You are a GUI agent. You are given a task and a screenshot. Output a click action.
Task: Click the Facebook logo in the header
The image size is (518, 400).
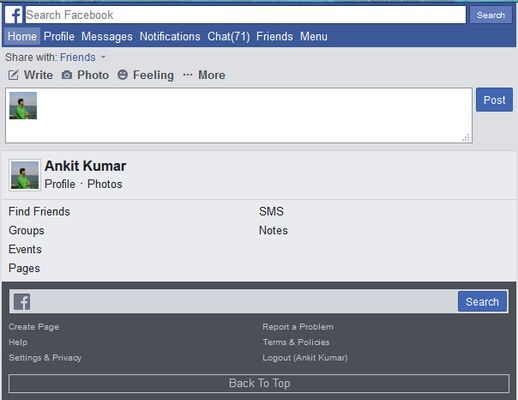click(x=14, y=15)
